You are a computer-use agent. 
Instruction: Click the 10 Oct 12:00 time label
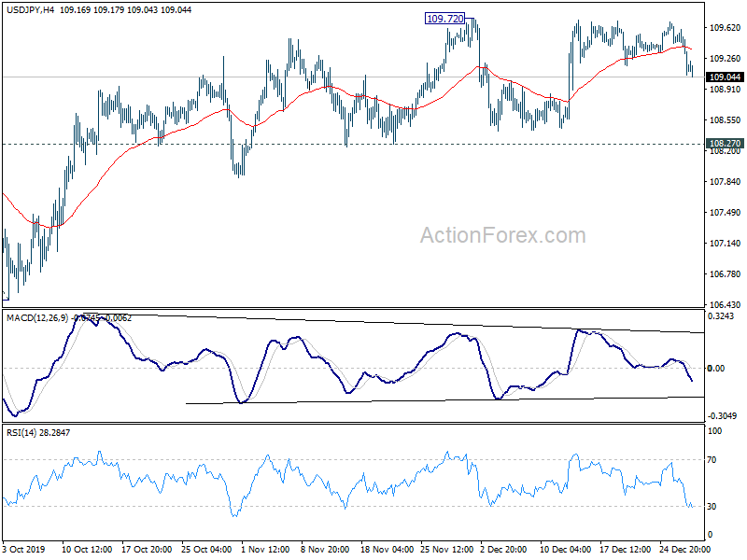pos(87,550)
